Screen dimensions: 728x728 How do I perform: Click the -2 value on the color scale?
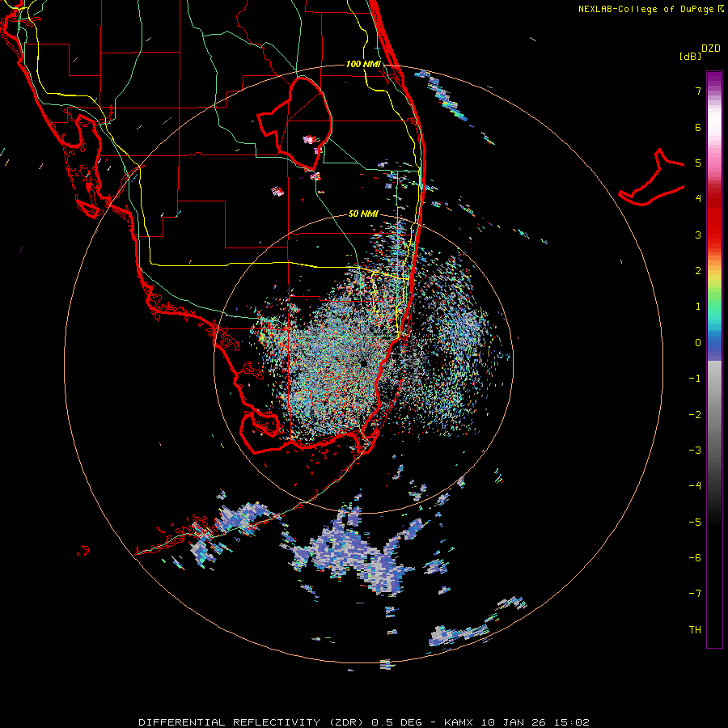click(695, 414)
